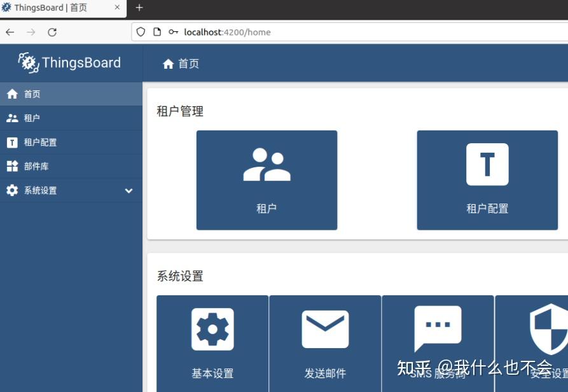568x392 pixels.
Task: Click the browser back arrow
Action: pos(10,32)
